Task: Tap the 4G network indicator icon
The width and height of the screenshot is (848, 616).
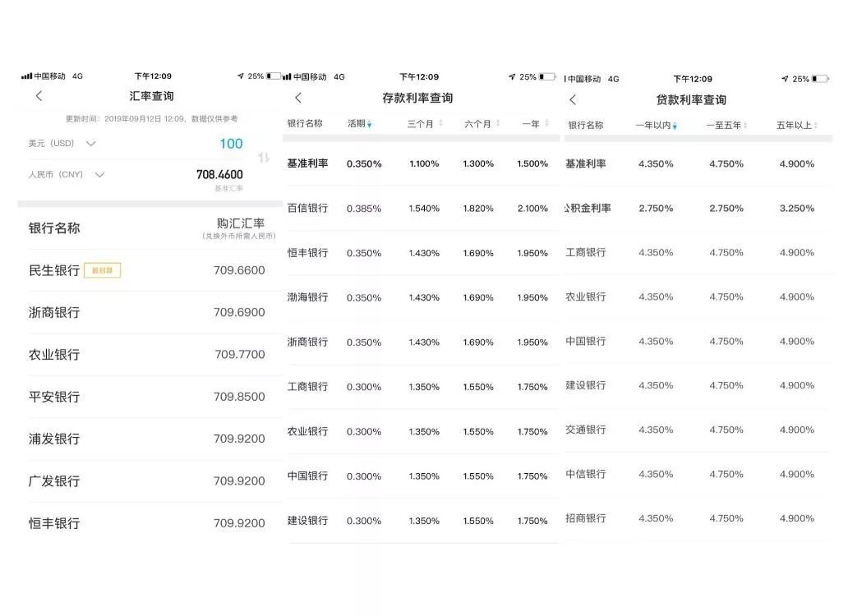Action: [77, 76]
